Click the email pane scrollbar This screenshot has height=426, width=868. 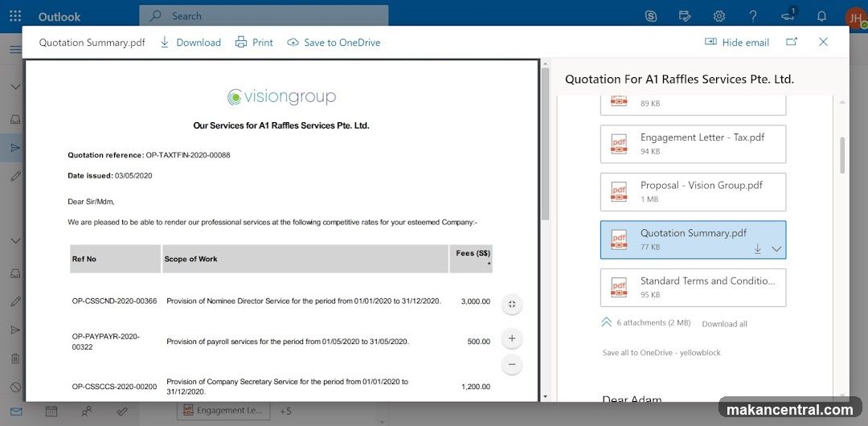point(842,155)
